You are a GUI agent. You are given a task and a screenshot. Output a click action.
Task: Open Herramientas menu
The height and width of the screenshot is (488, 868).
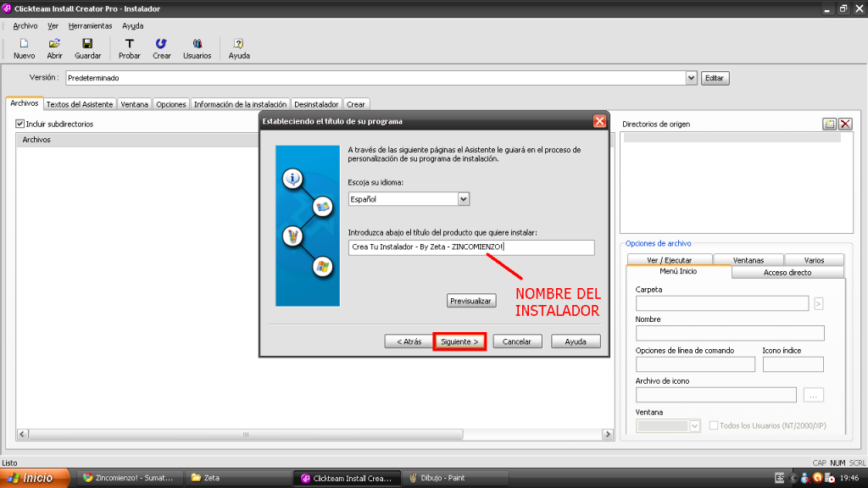[x=90, y=26]
